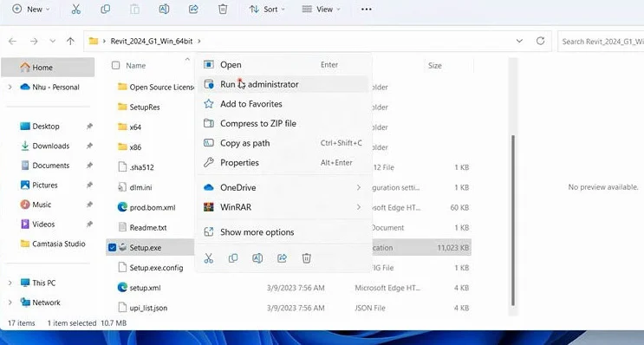Open the three-dot See more menu
The width and height of the screenshot is (644, 345).
[367, 9]
